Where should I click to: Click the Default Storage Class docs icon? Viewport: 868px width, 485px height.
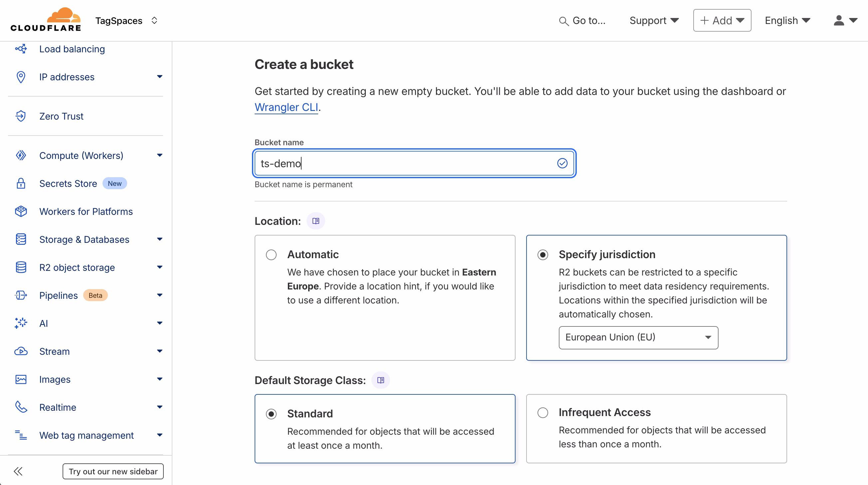pos(380,380)
